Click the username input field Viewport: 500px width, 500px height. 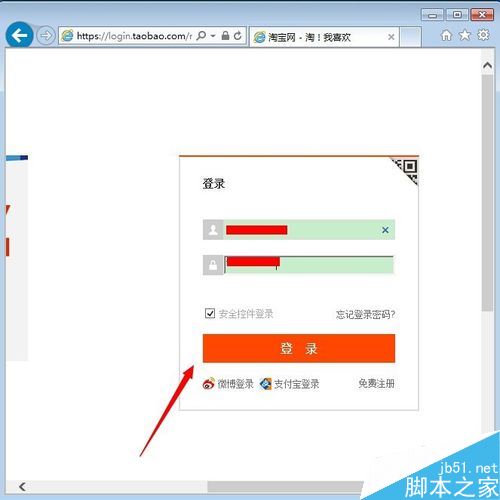point(299,230)
